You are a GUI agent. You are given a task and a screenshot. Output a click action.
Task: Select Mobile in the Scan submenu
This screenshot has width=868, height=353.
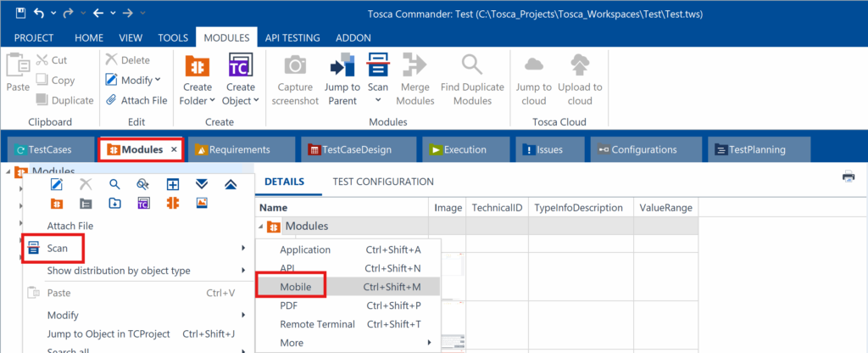[348, 287]
